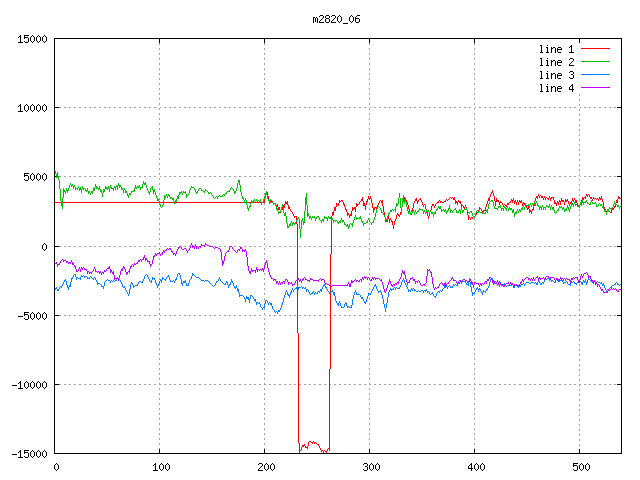Select the 300 x-axis tick label
Image resolution: width=640 pixels, height=480 pixels.
370,467
